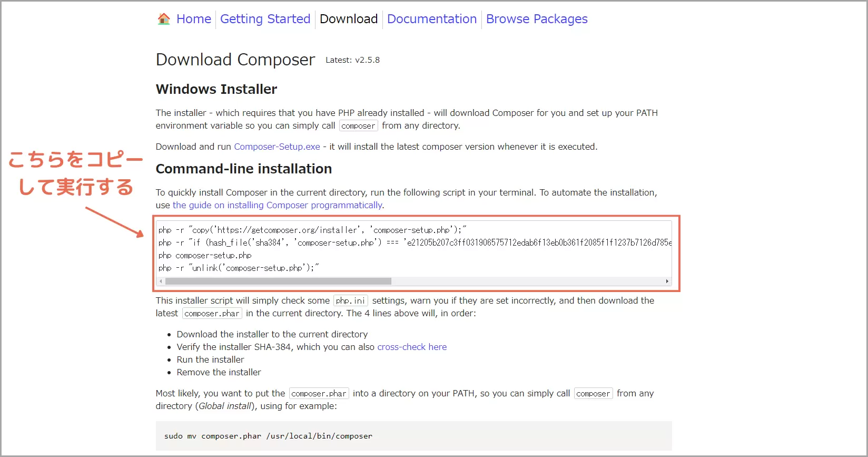Select the Download nav item

349,19
